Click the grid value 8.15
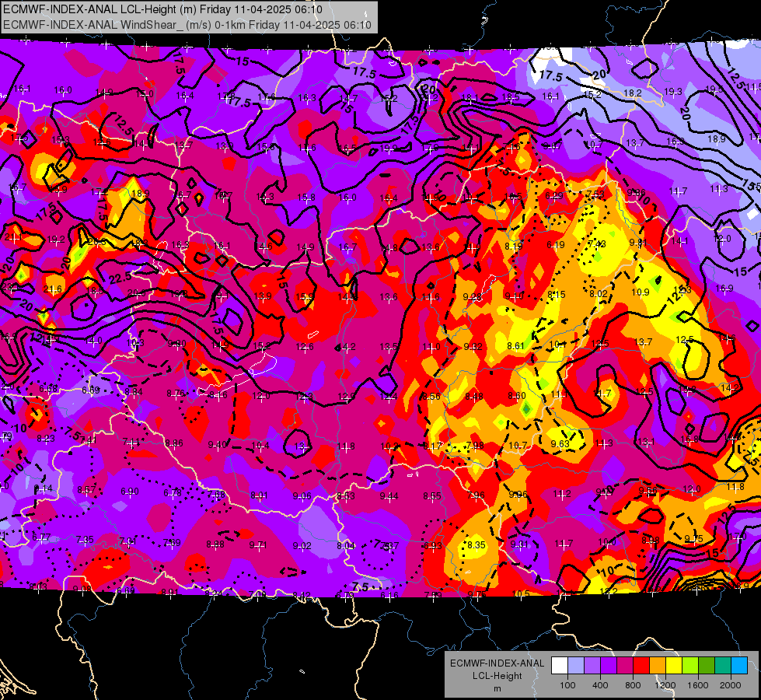Screen dimensions: 761x700 point(557,294)
